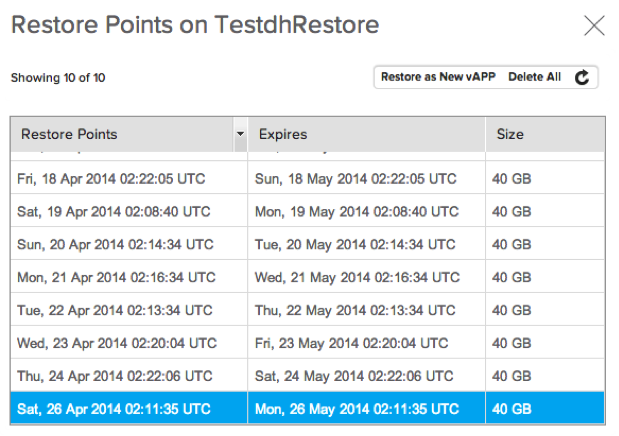Sort by Expires column header
This screenshot has height=436, width=619.
click(365, 134)
